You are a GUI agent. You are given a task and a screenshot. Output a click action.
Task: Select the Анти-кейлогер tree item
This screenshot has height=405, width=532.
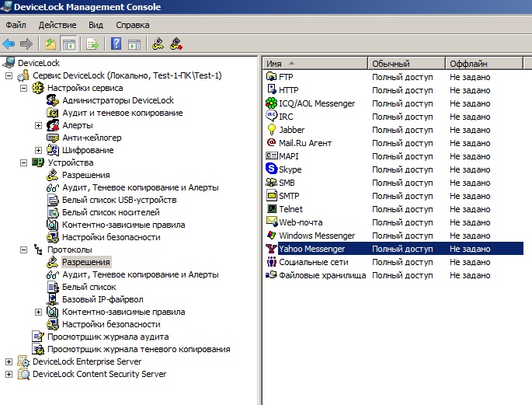(92, 138)
